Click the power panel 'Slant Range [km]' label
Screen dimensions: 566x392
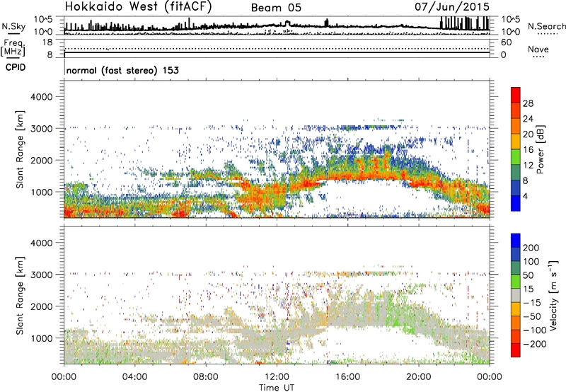[x=20, y=149]
